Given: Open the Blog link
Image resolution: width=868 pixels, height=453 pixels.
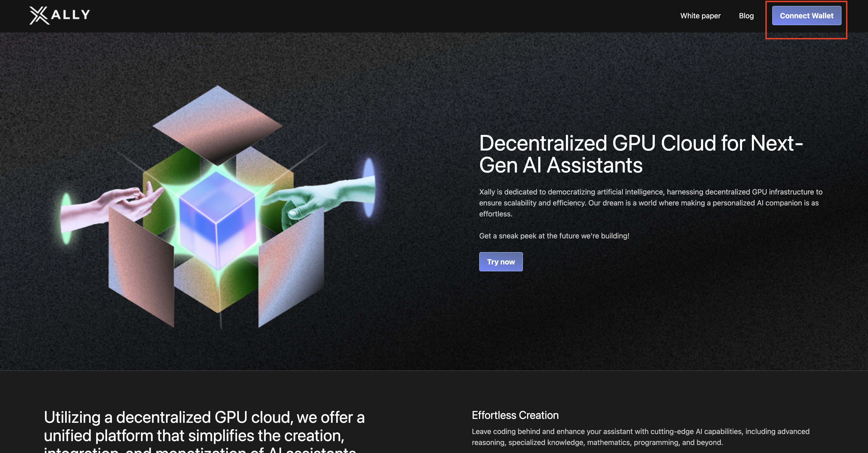Looking at the screenshot, I should [x=746, y=16].
